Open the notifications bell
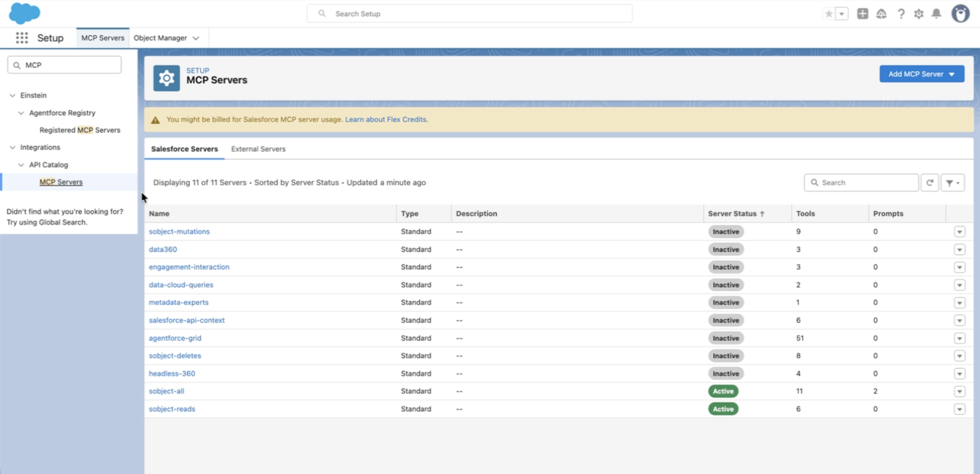980x474 pixels. tap(936, 14)
